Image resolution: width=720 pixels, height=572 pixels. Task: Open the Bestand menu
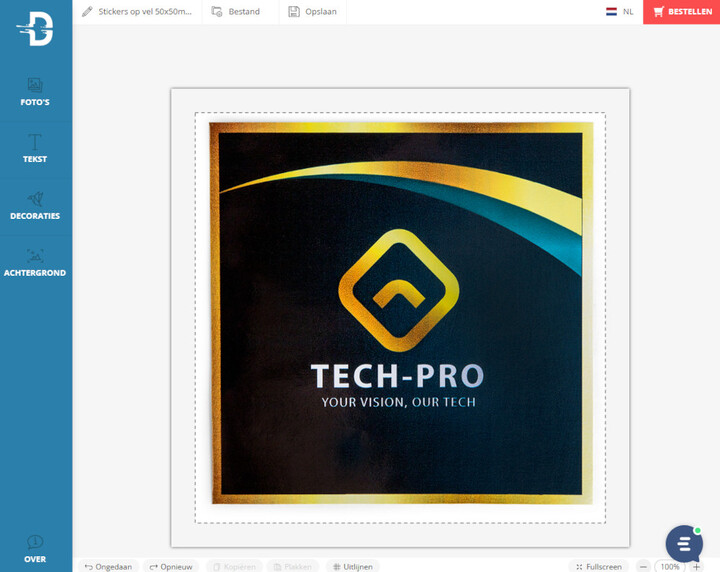pyautogui.click(x=236, y=12)
